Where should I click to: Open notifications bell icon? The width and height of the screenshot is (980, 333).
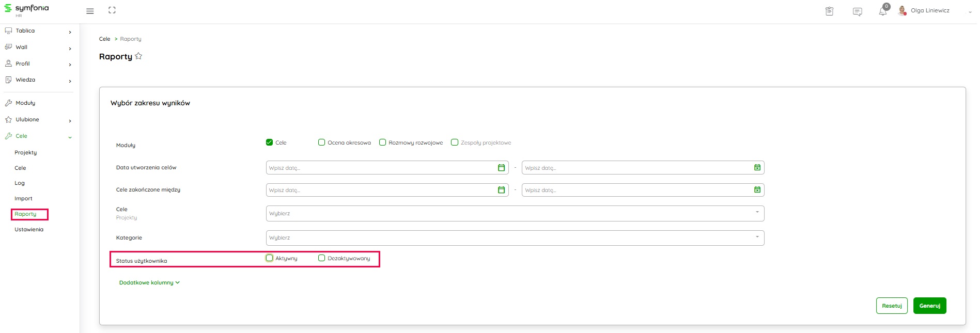tap(883, 11)
